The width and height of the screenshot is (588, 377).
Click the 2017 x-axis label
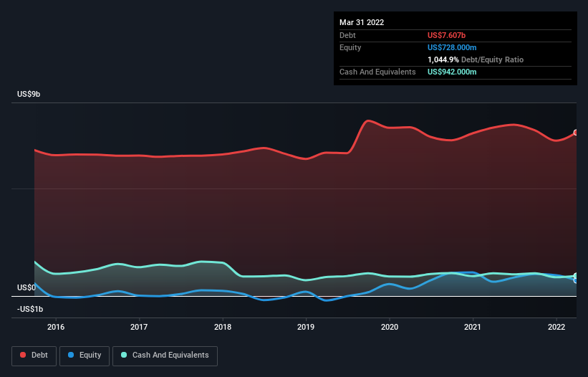coord(139,327)
